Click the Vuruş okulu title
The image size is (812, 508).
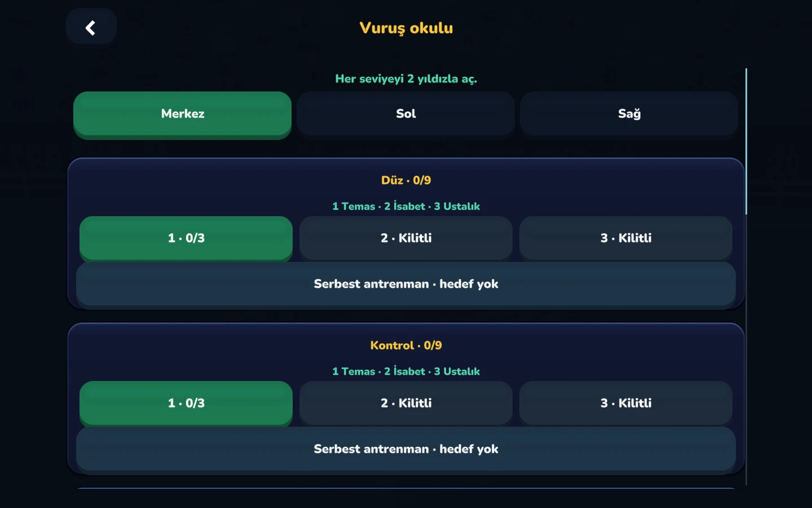(406, 28)
